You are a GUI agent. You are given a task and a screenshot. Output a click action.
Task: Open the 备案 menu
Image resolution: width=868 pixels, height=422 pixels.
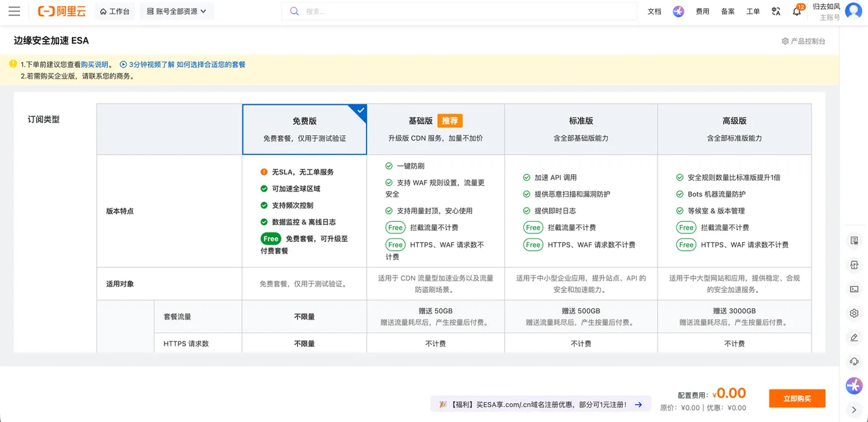coord(728,11)
